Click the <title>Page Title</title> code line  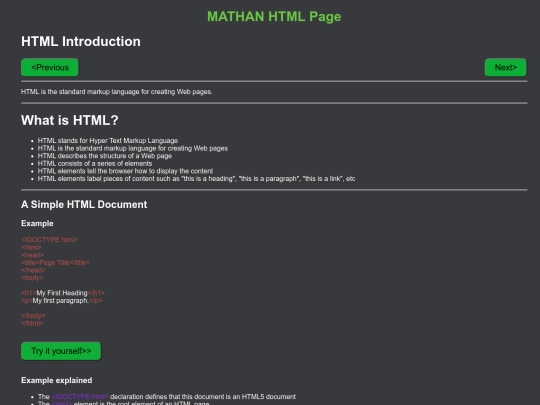pos(55,262)
